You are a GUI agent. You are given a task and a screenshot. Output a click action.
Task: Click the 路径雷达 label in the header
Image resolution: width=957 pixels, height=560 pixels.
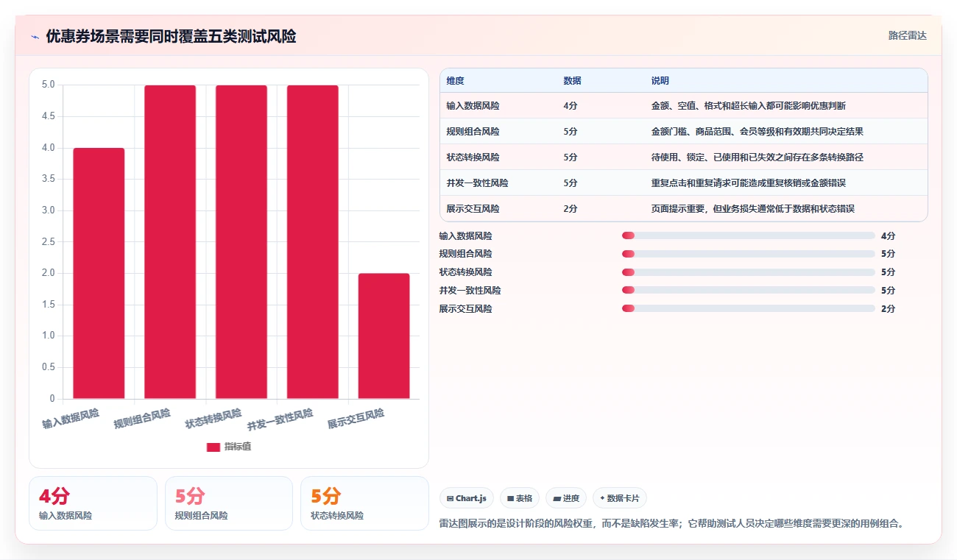click(908, 35)
